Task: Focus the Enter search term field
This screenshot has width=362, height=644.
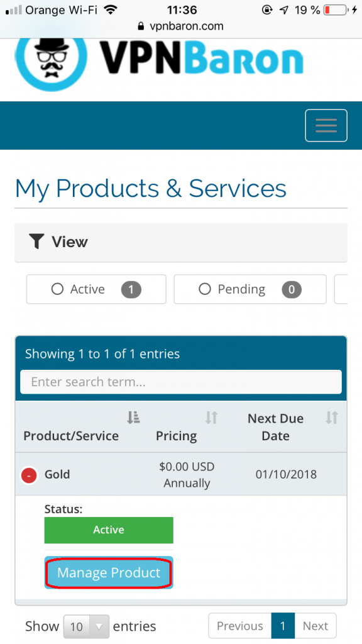Action: pyautogui.click(x=181, y=382)
